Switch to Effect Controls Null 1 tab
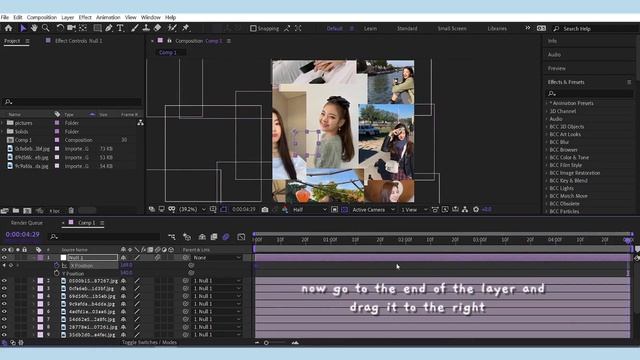 point(78,41)
